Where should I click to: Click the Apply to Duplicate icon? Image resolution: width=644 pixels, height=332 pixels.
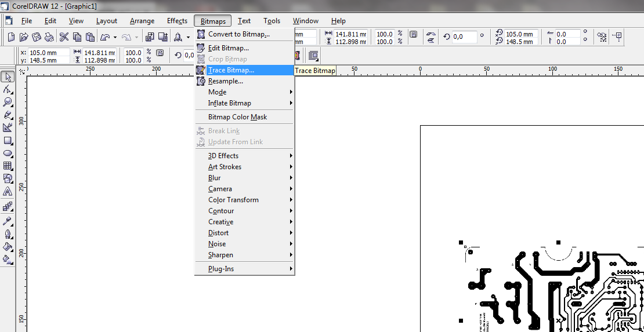click(602, 37)
